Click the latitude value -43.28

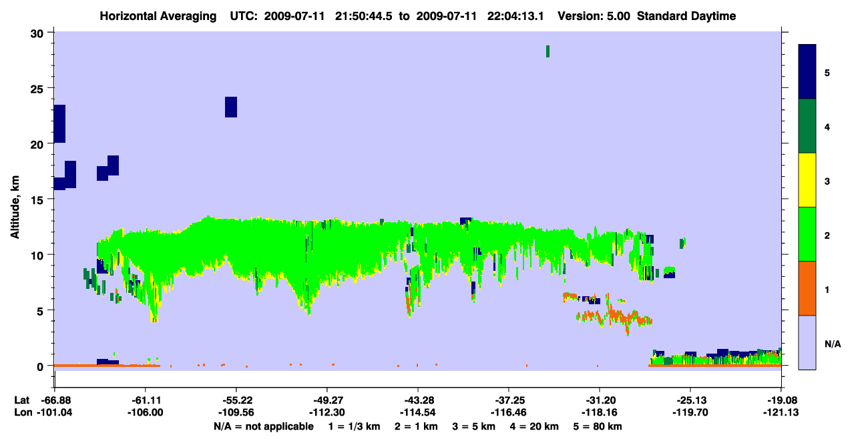pyautogui.click(x=418, y=400)
